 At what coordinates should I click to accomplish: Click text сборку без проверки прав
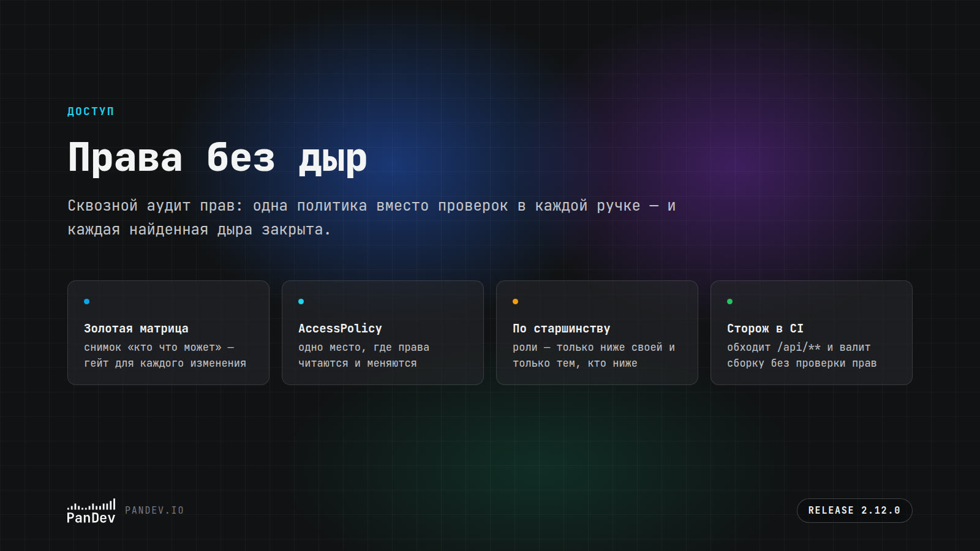click(x=802, y=363)
